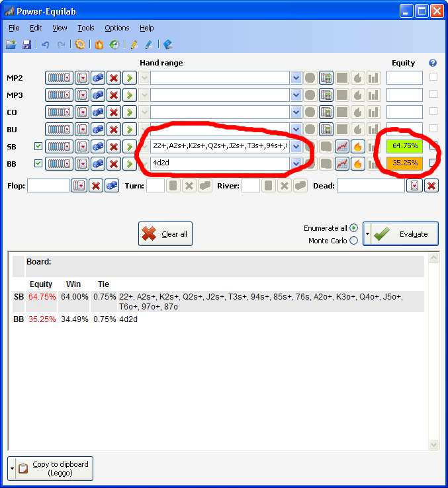The height and width of the screenshot is (488, 448).
Task: Expand BB hand range dropdown
Action: pos(296,163)
